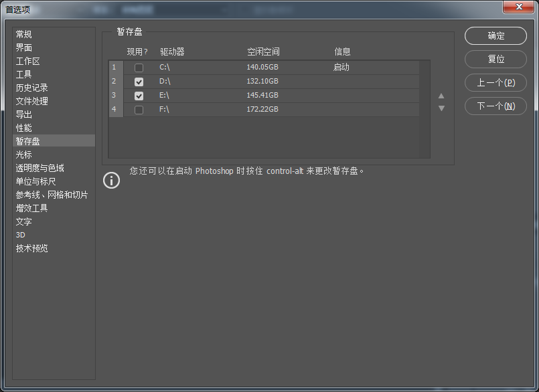Viewport: 539px width, 392px height.
Task: Go to 性能 preferences
Action: (54, 128)
